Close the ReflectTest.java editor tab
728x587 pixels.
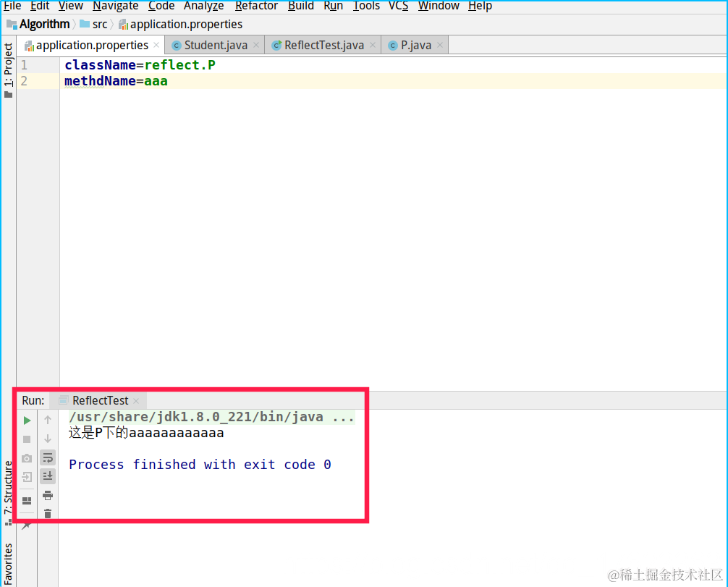coord(373,45)
